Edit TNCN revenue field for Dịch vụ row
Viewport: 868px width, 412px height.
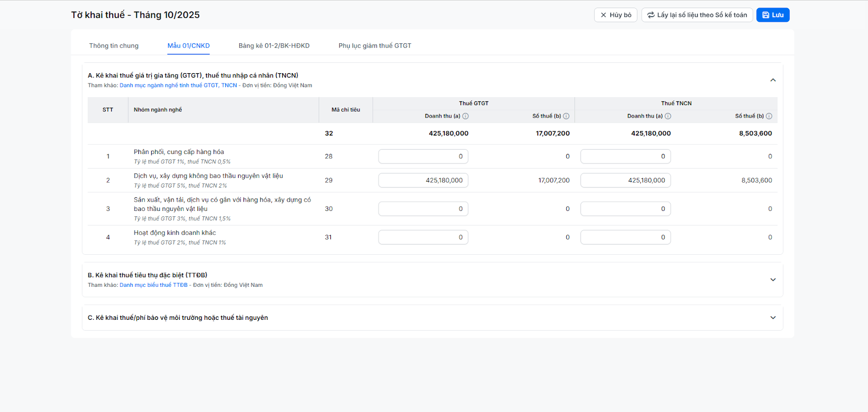(x=626, y=181)
